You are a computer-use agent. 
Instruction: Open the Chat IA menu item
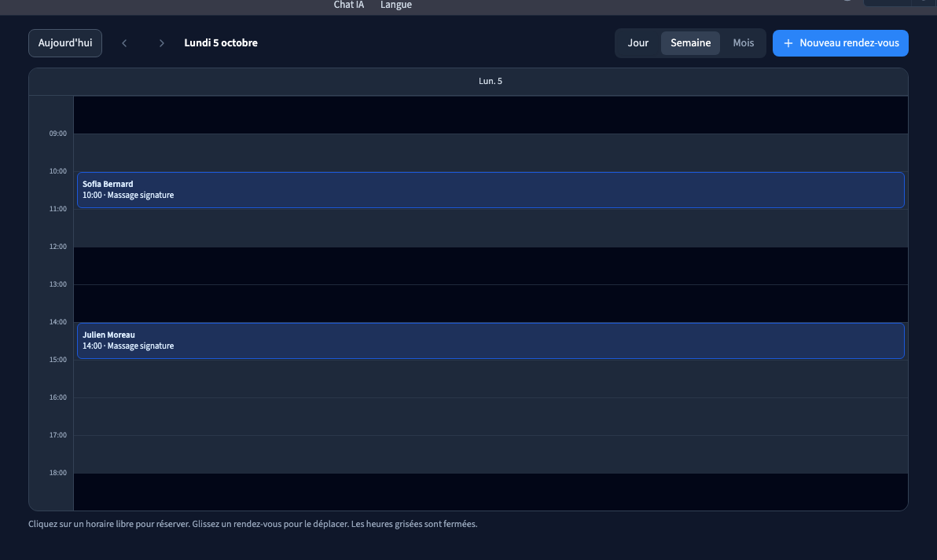(x=349, y=5)
